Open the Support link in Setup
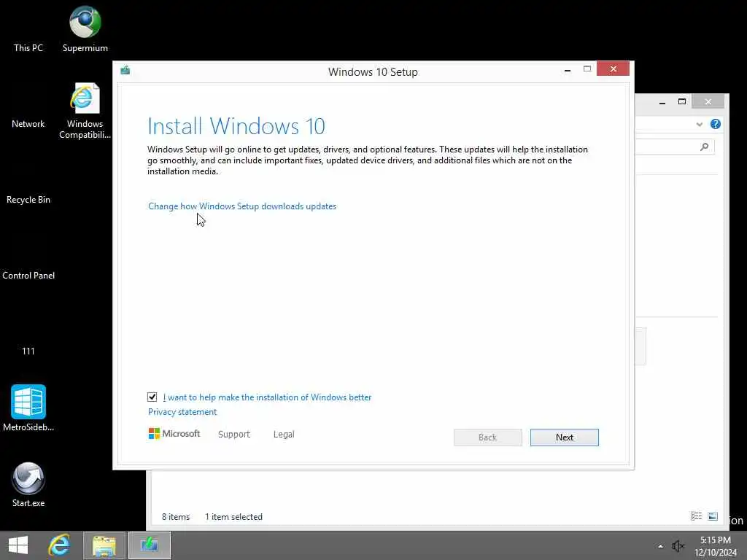Image resolution: width=747 pixels, height=560 pixels. [234, 435]
